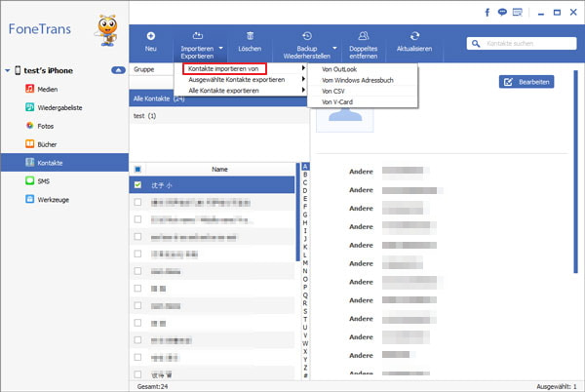Click the Neu (new contact) icon

[150, 36]
